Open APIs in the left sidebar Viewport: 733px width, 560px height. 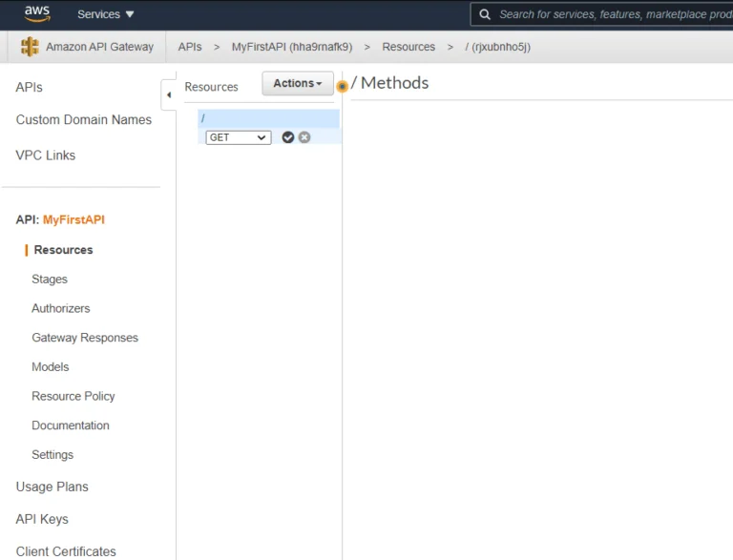point(29,88)
